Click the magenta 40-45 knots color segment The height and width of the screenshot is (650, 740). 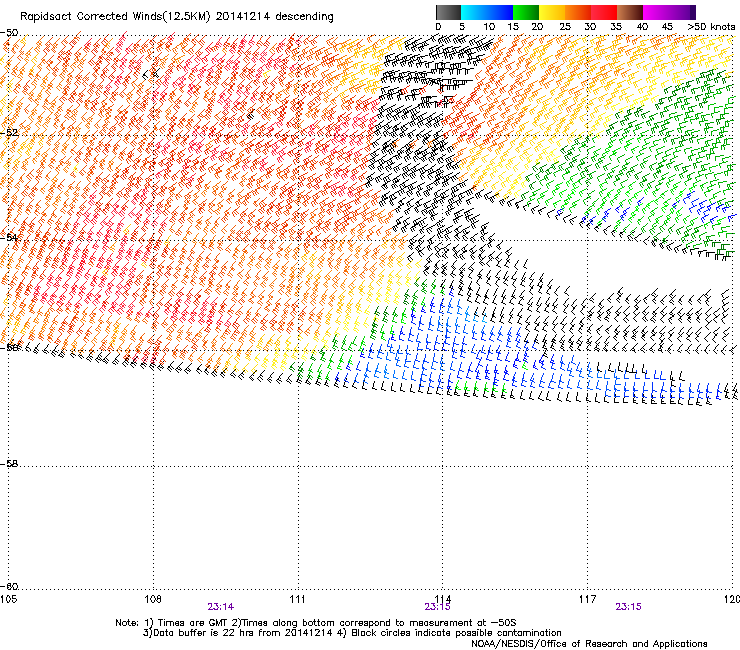(x=656, y=12)
